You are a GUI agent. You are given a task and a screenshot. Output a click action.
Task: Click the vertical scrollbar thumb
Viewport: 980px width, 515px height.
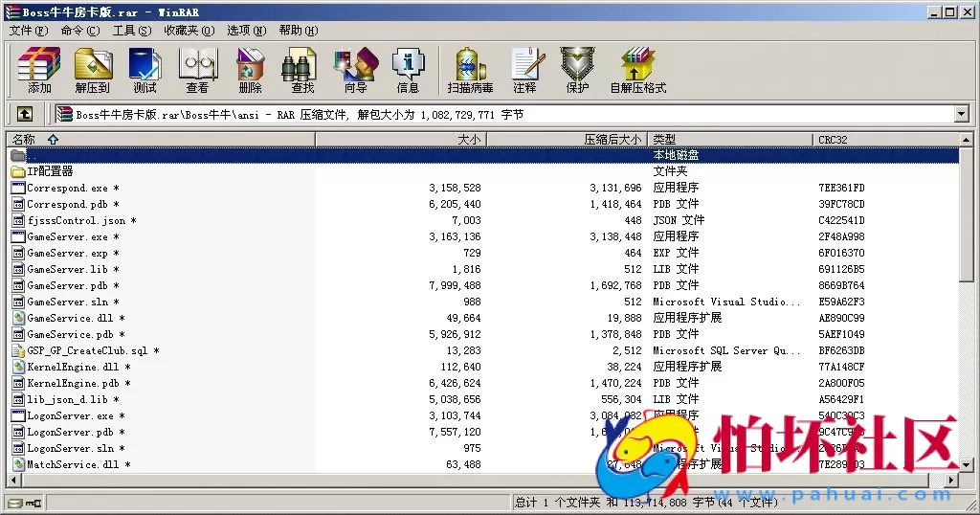click(966, 213)
